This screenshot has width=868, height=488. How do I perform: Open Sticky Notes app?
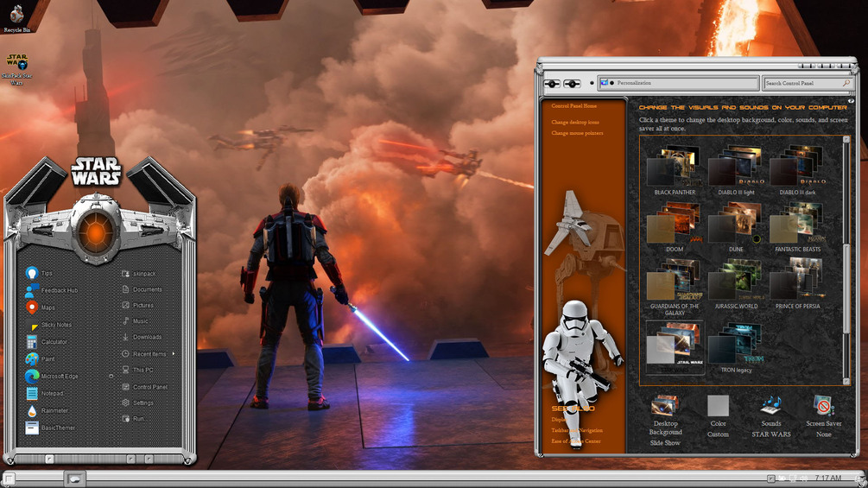coord(48,325)
